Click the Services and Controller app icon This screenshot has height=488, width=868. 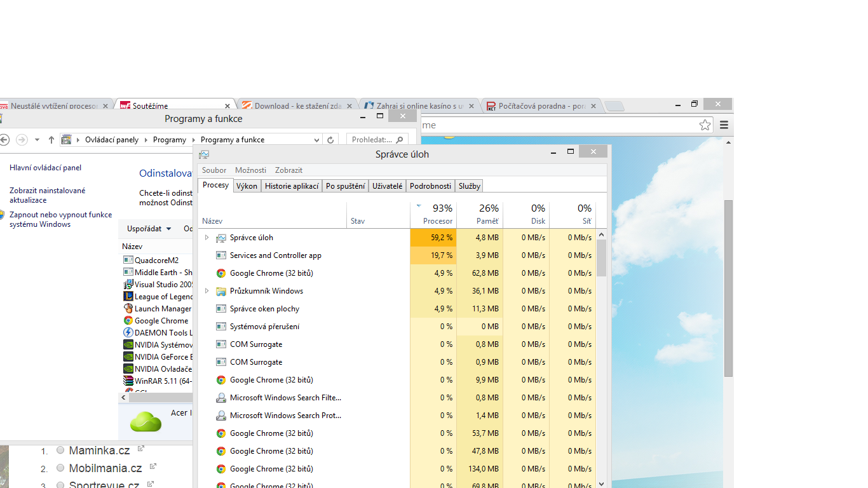[221, 255]
